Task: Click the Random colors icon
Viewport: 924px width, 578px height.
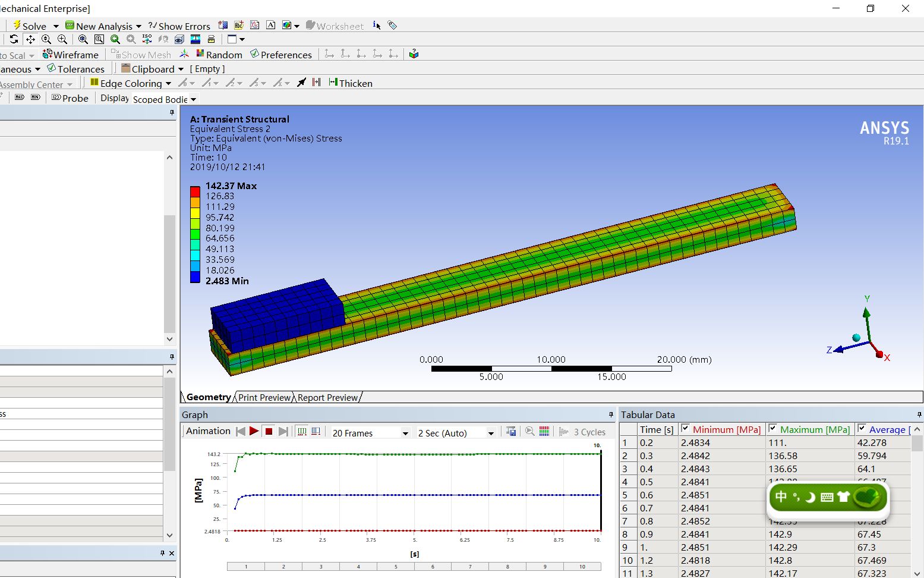Action: (219, 54)
